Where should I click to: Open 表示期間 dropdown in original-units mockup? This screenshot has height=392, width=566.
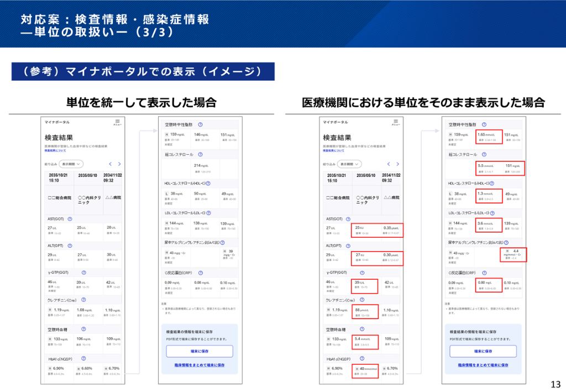click(349, 164)
